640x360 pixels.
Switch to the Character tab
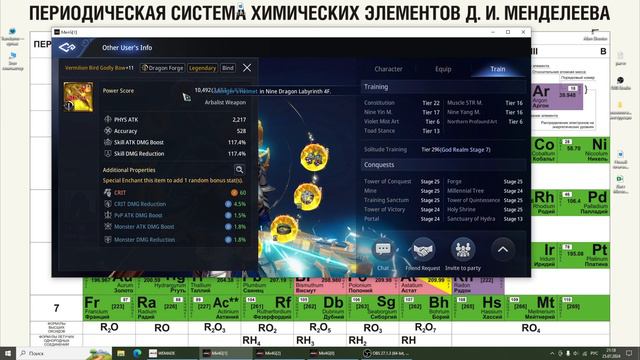tap(388, 69)
